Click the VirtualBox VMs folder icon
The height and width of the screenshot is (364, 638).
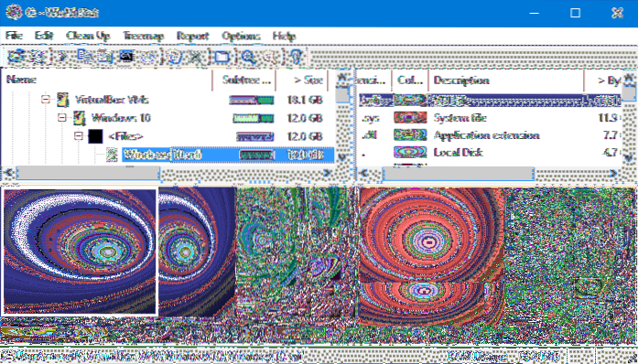62,100
